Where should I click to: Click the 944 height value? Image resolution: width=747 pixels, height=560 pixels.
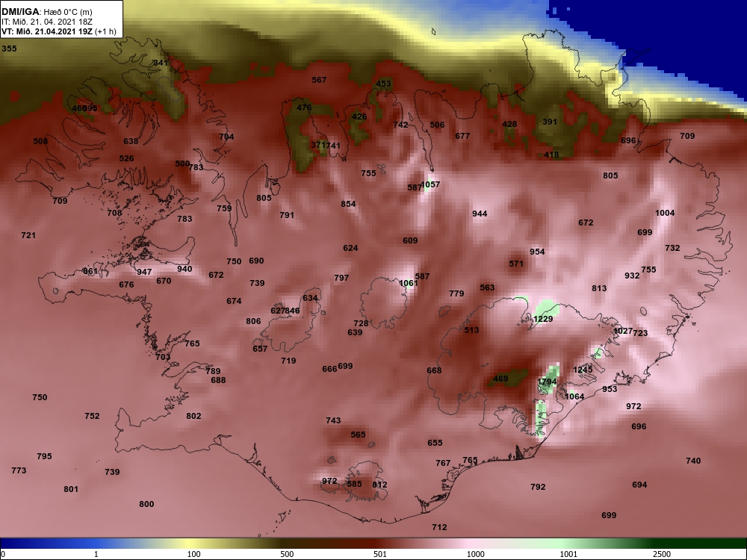tap(480, 214)
